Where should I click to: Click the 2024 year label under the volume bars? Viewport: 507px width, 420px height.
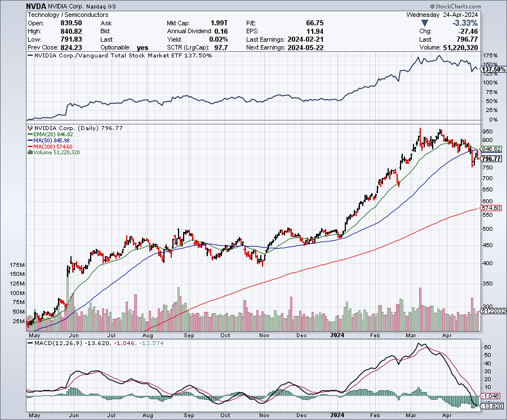tap(337, 335)
